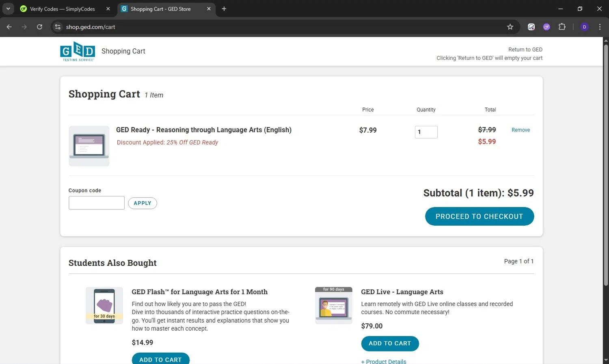Click the GED Testing Service logo
The image size is (609, 364).
pyautogui.click(x=78, y=51)
